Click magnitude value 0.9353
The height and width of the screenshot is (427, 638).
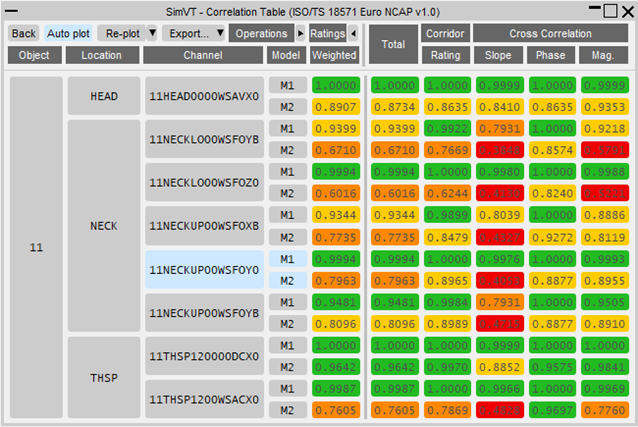(x=605, y=107)
